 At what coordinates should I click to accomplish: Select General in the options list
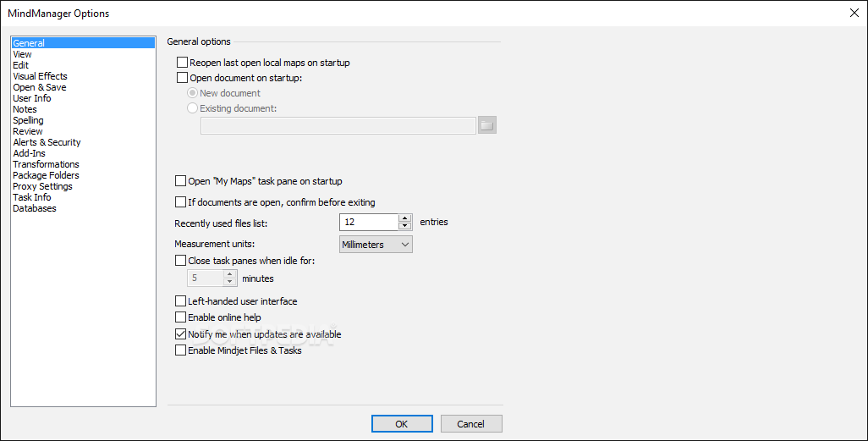(x=84, y=42)
